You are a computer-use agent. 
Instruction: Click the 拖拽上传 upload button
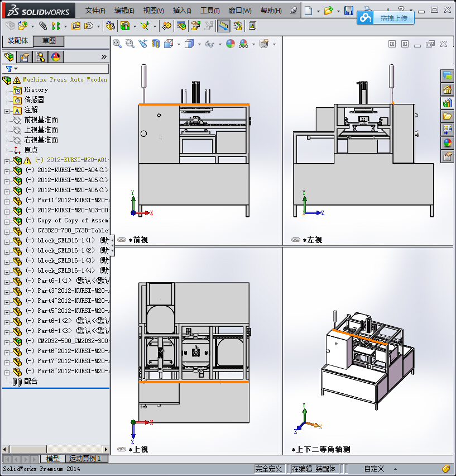[x=386, y=18]
